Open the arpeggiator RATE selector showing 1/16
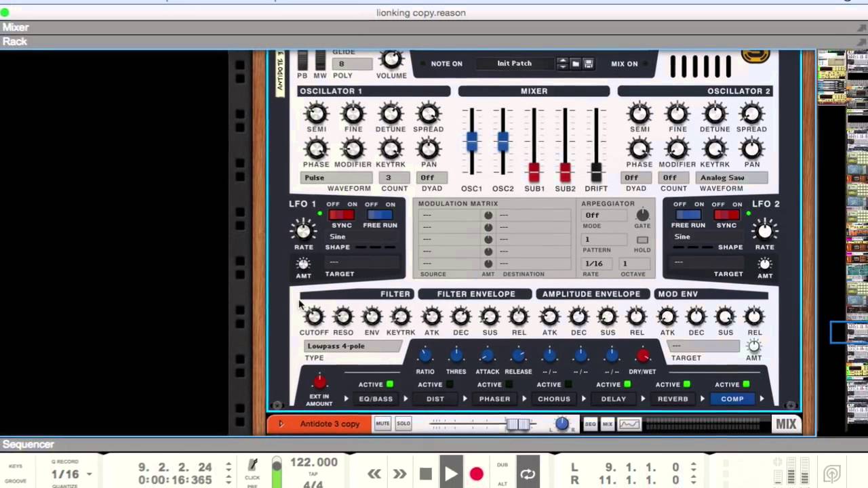The width and height of the screenshot is (868, 488). pos(597,264)
